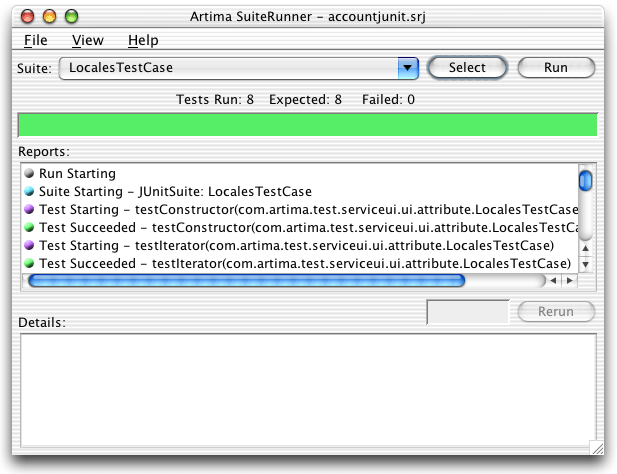Image resolution: width=617 pixels, height=474 pixels.
Task: Click the reports vertical scrollbar thumb
Action: 586,181
